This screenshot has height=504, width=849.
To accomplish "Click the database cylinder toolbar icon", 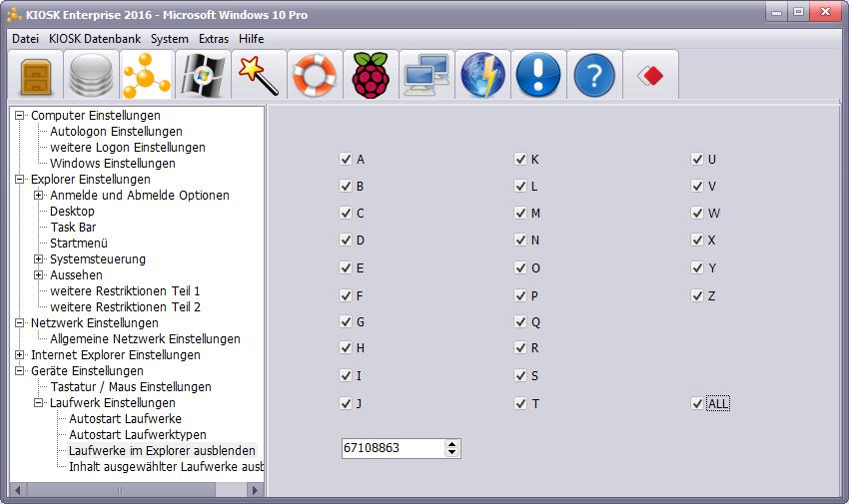I will (x=92, y=76).
